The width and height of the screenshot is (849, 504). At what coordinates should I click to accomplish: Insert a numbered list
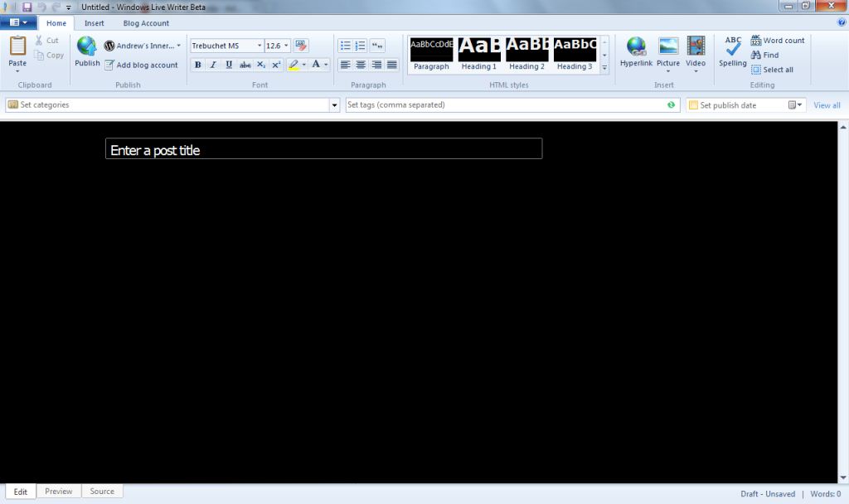[361, 46]
